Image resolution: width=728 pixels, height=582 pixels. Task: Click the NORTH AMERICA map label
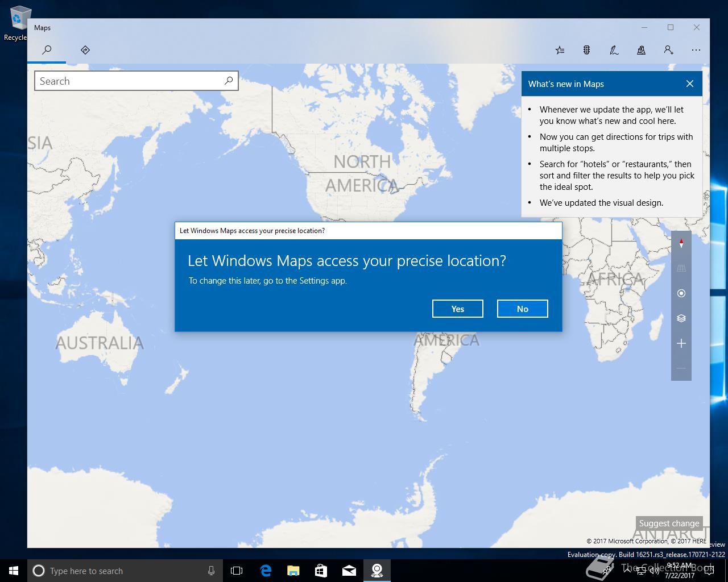click(362, 173)
